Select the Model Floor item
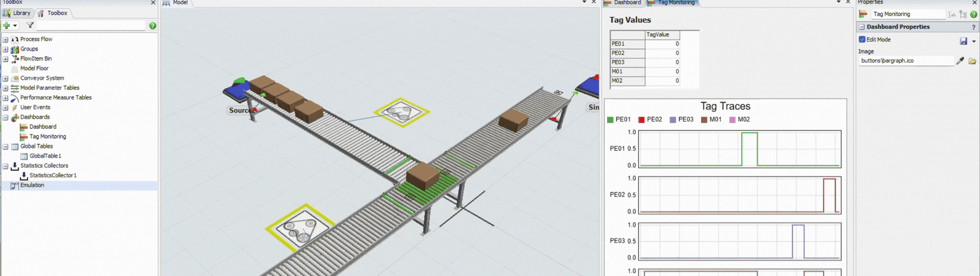 tap(34, 68)
